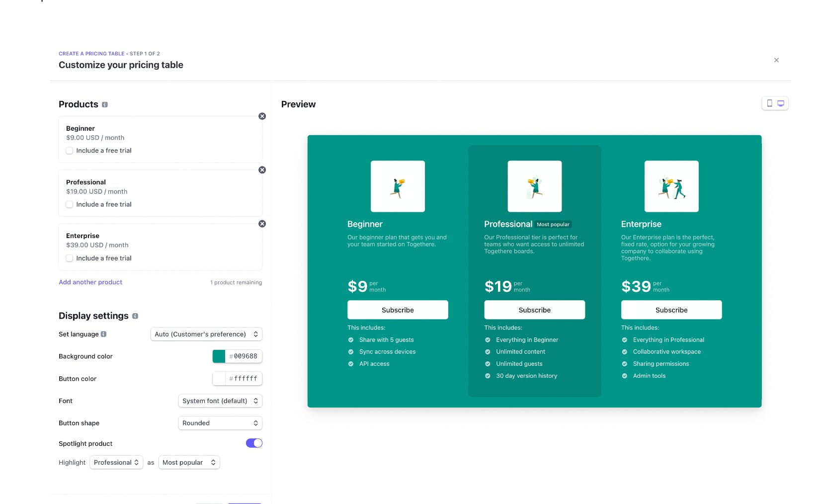Remove the Enterprise product with its X icon
This screenshot has height=504, width=824.
tap(262, 224)
